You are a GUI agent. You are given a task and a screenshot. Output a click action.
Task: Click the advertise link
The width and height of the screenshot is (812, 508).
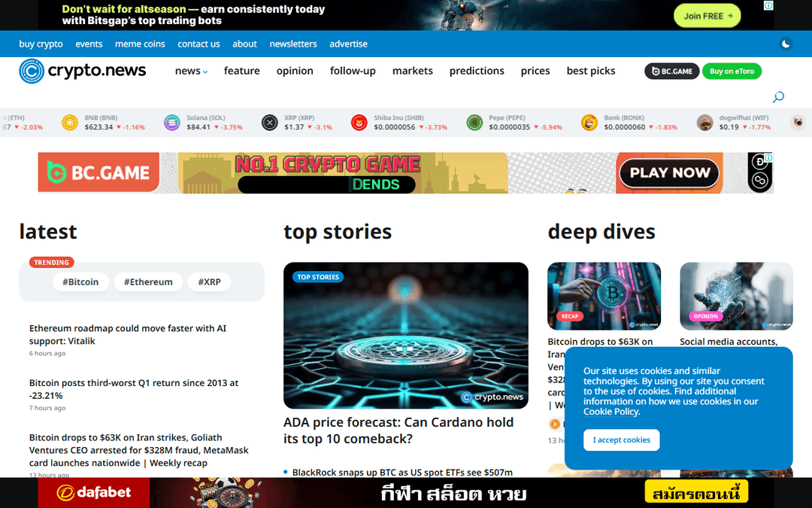pos(349,44)
